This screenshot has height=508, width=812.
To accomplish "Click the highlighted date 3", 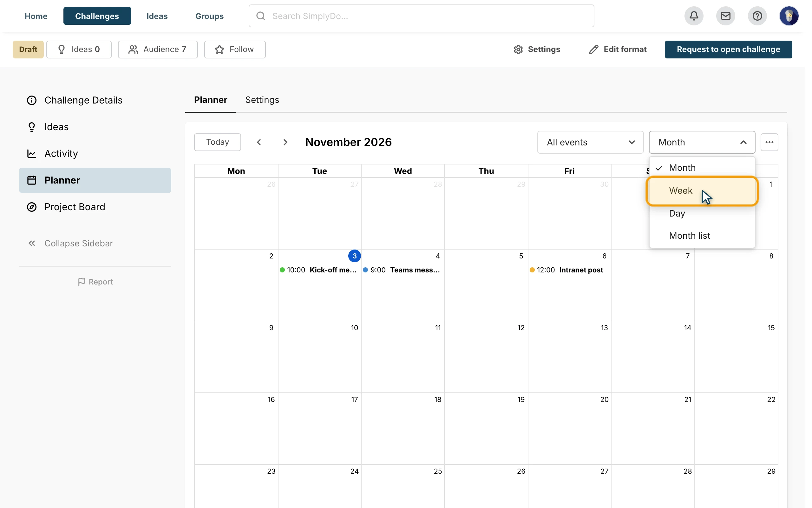I will click(354, 256).
